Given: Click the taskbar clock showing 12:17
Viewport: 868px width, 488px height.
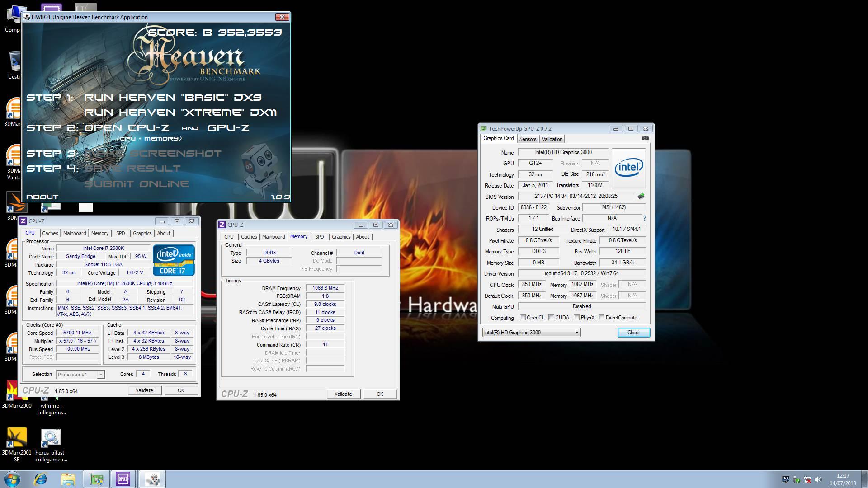Looking at the screenshot, I should point(843,479).
